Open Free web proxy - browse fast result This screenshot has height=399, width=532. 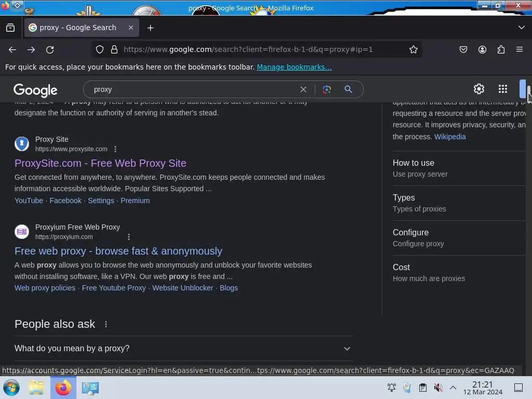click(x=118, y=251)
